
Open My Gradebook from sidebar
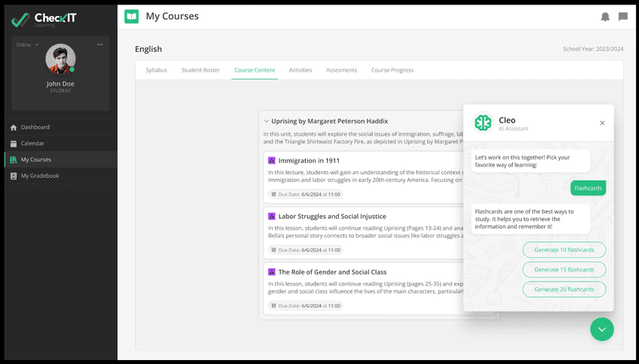click(x=61, y=176)
